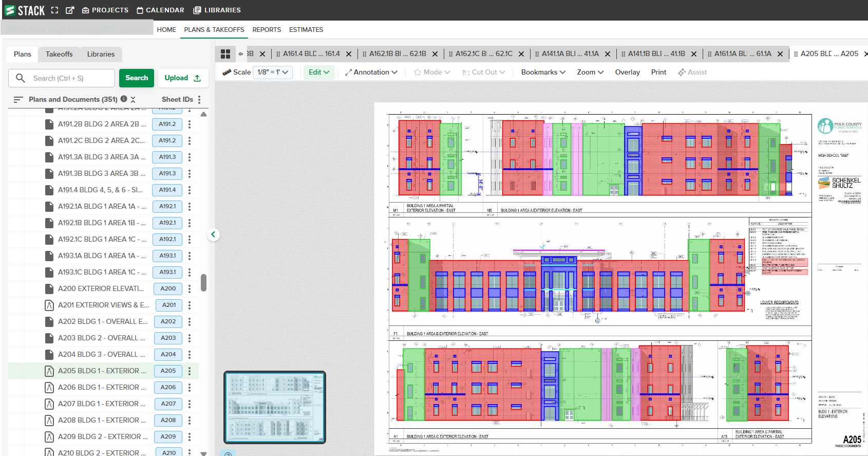Select the PLANS & TAKEOFFS tab

[214, 30]
